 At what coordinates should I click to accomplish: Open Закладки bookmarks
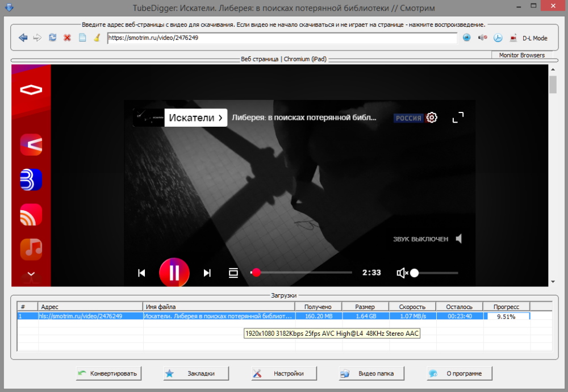coord(196,373)
